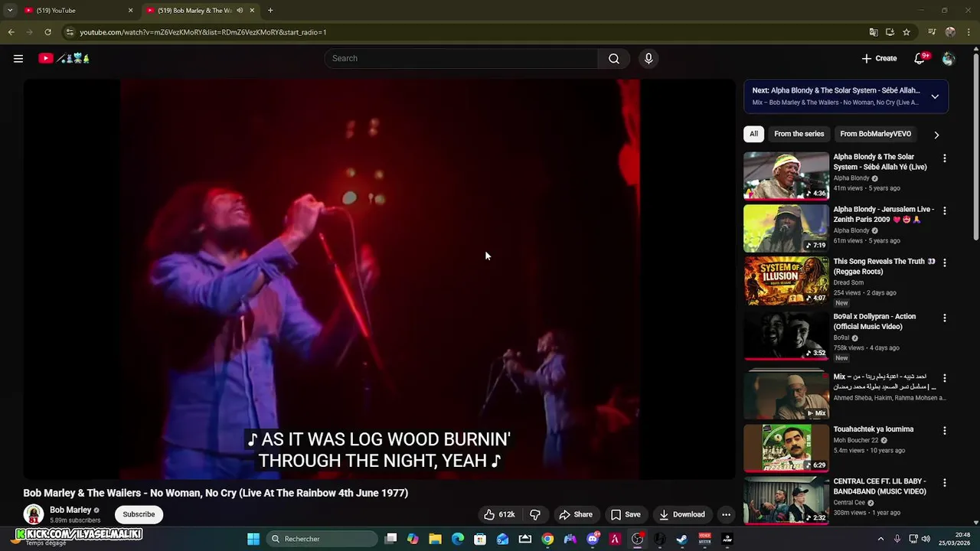
Task: Open CENTRAL CEE BAND4BAND video title
Action: pyautogui.click(x=880, y=487)
